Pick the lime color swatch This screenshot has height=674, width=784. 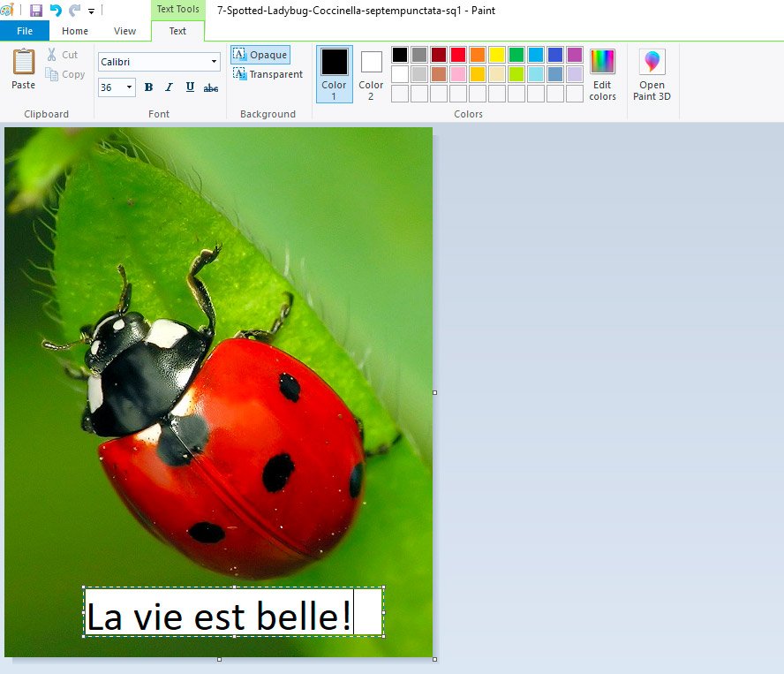coord(516,74)
